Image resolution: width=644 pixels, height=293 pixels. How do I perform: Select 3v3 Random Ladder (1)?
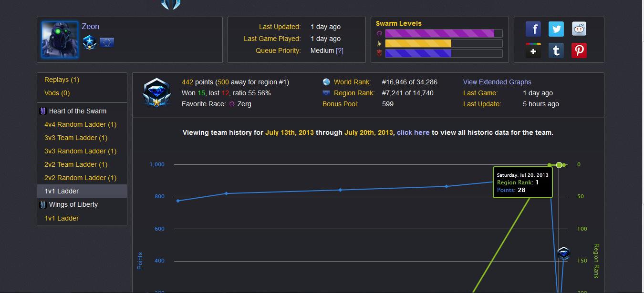pos(81,151)
